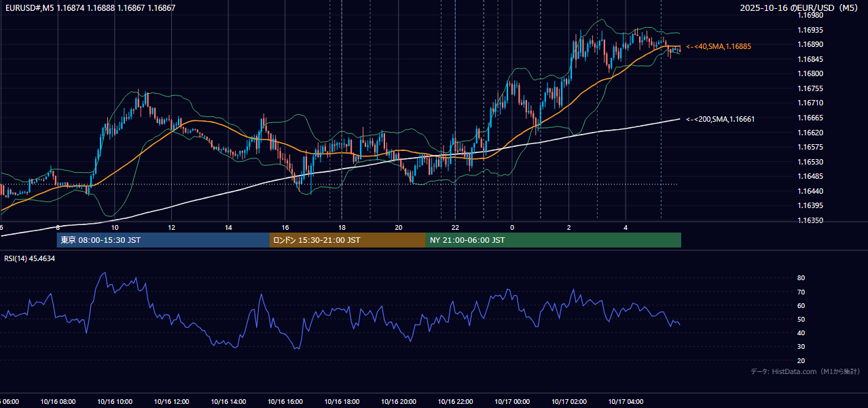Click the bottom axis date 10/16 14:00

[x=228, y=401]
